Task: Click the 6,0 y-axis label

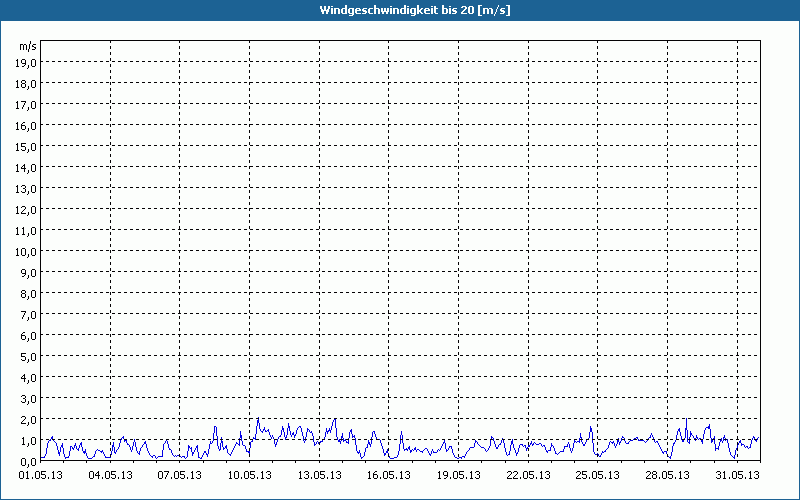Action: pyautogui.click(x=28, y=336)
